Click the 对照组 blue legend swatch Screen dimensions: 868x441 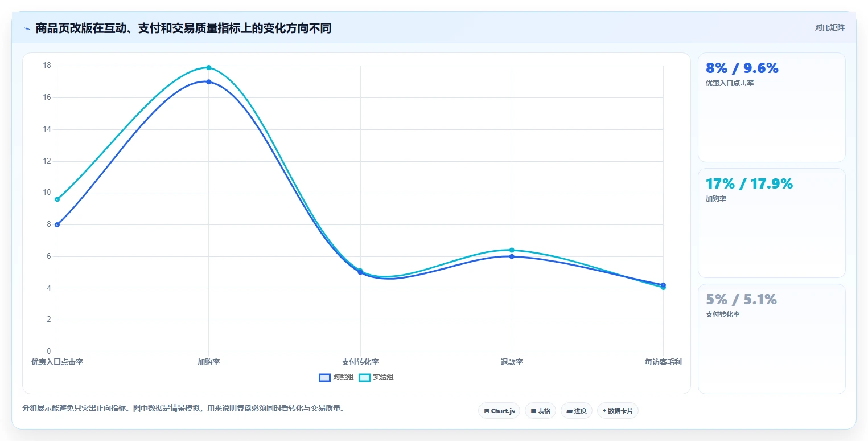click(324, 377)
